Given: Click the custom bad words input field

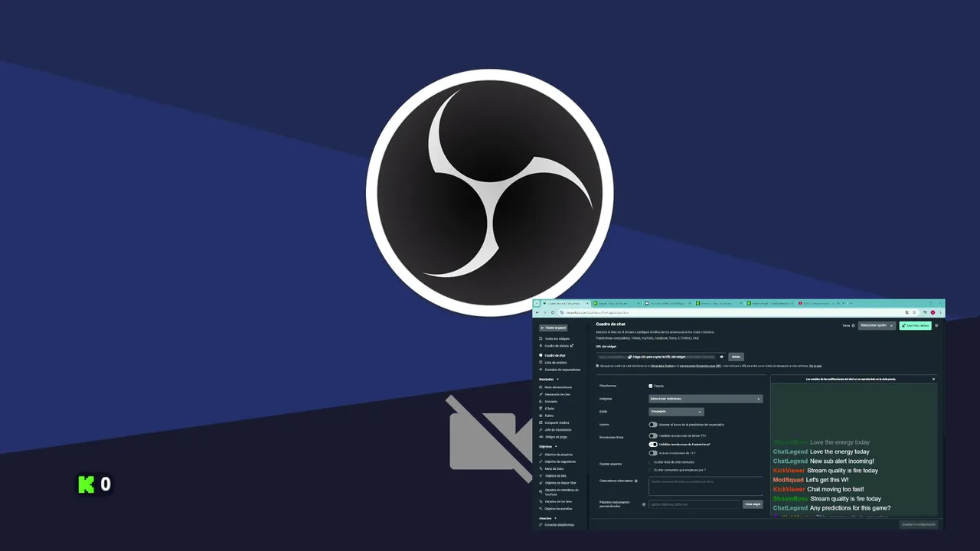Looking at the screenshot, I should [694, 504].
